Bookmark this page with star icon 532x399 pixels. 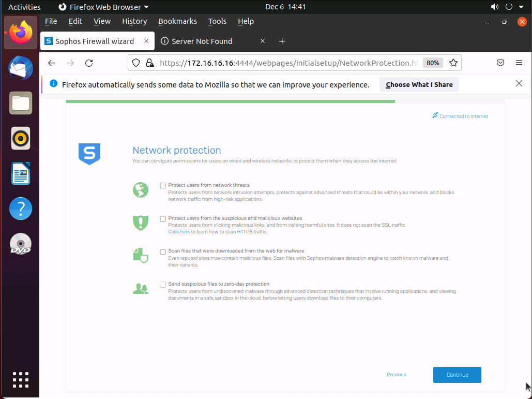tap(453, 63)
